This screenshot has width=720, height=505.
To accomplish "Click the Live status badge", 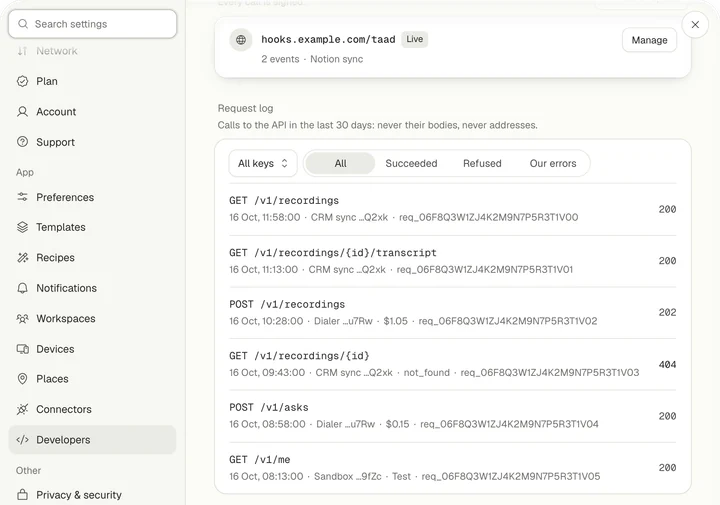I will [415, 39].
